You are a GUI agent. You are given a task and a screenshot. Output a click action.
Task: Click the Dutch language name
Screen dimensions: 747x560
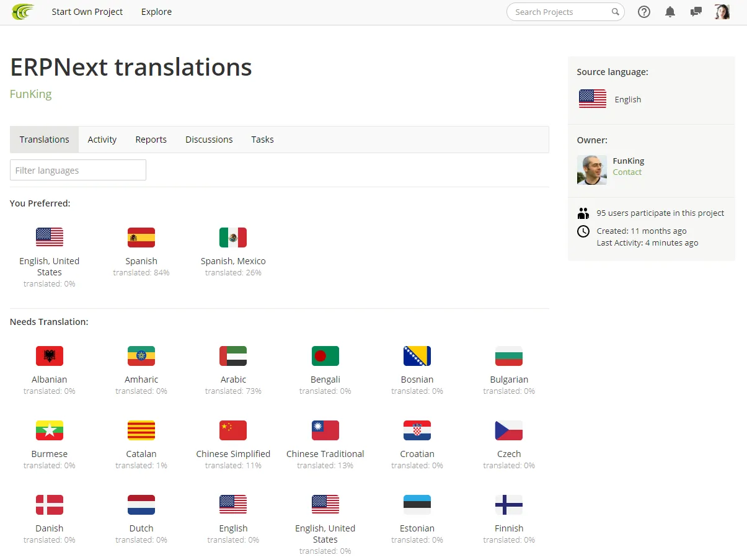141,528
